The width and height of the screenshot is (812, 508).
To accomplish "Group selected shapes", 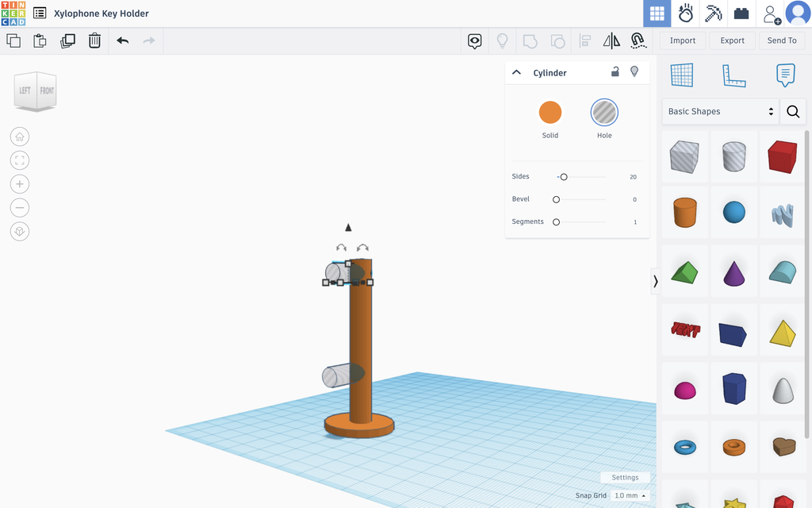I will click(530, 41).
